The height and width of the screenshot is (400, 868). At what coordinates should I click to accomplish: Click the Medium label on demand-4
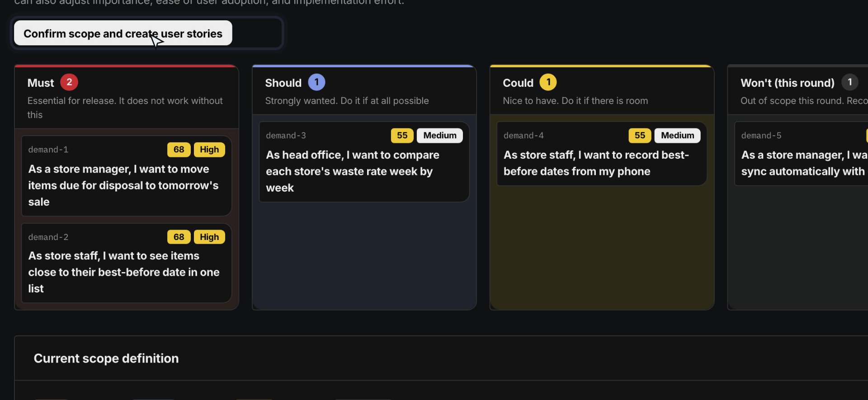[x=677, y=136]
